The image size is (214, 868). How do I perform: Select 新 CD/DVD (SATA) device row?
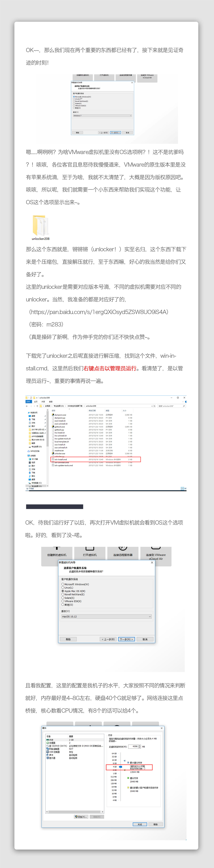coord(74,746)
